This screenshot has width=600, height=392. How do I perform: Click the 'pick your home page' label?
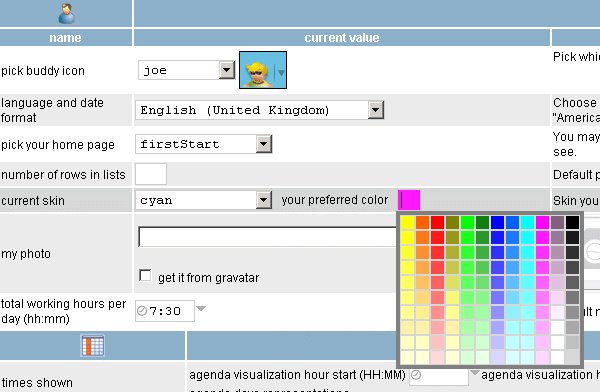58,145
